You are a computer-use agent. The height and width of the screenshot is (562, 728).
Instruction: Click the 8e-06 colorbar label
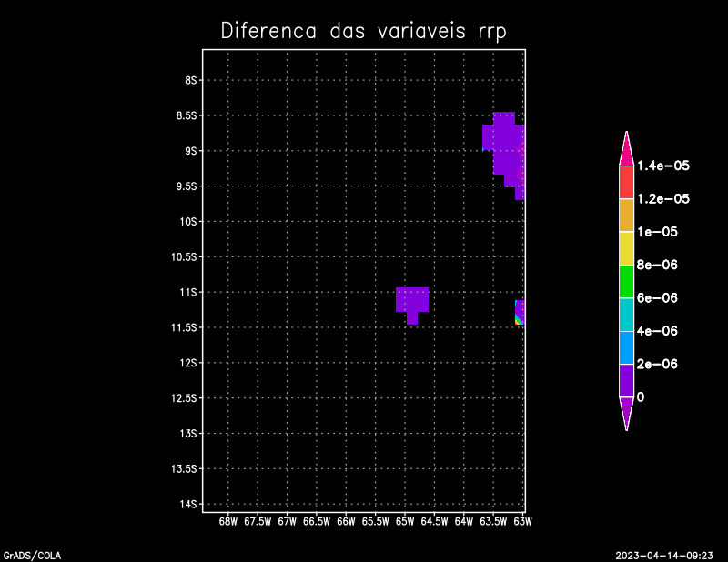point(656,265)
